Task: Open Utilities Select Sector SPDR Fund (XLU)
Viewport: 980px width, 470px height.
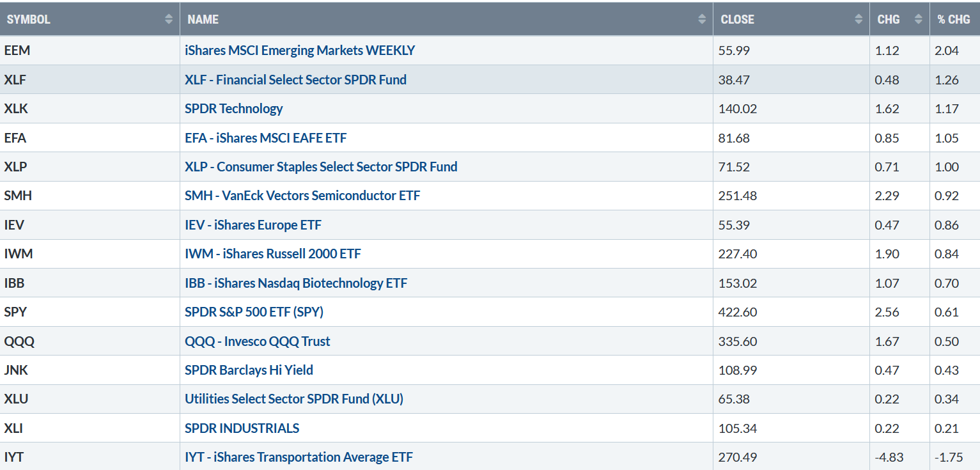Action: tap(294, 399)
